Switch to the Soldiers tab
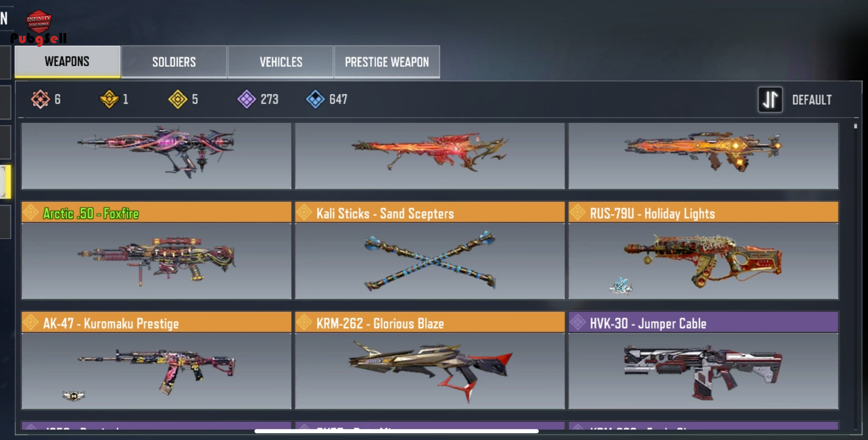The height and width of the screenshot is (440, 868). pyautogui.click(x=174, y=62)
